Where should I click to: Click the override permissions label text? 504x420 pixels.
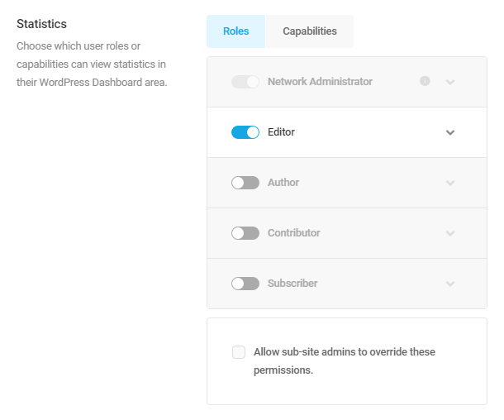click(345, 360)
